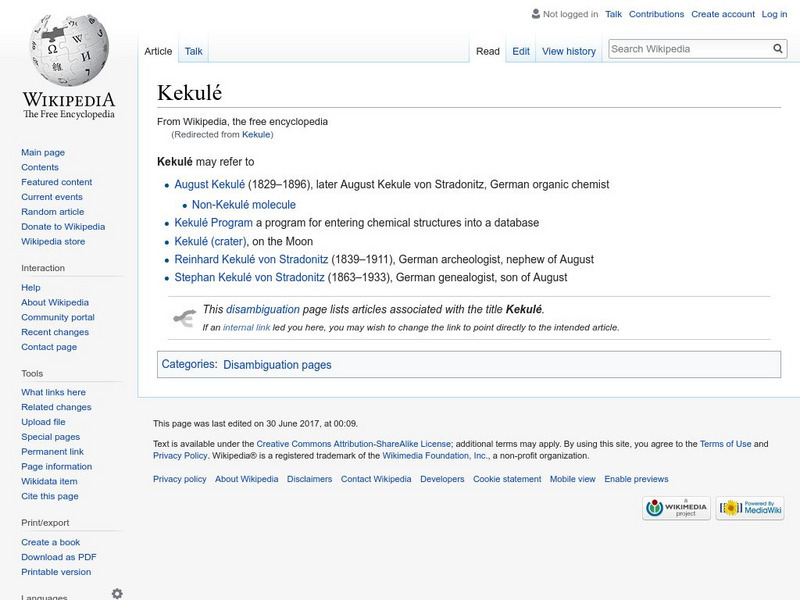Click Create a book
Viewport: 800px width, 600px height.
[x=51, y=542]
